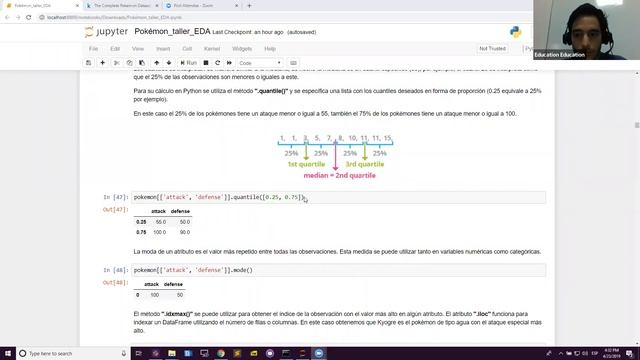Open Chrome from the taskbar
Image resolution: width=640 pixels, height=360 pixels.
(x=221, y=353)
